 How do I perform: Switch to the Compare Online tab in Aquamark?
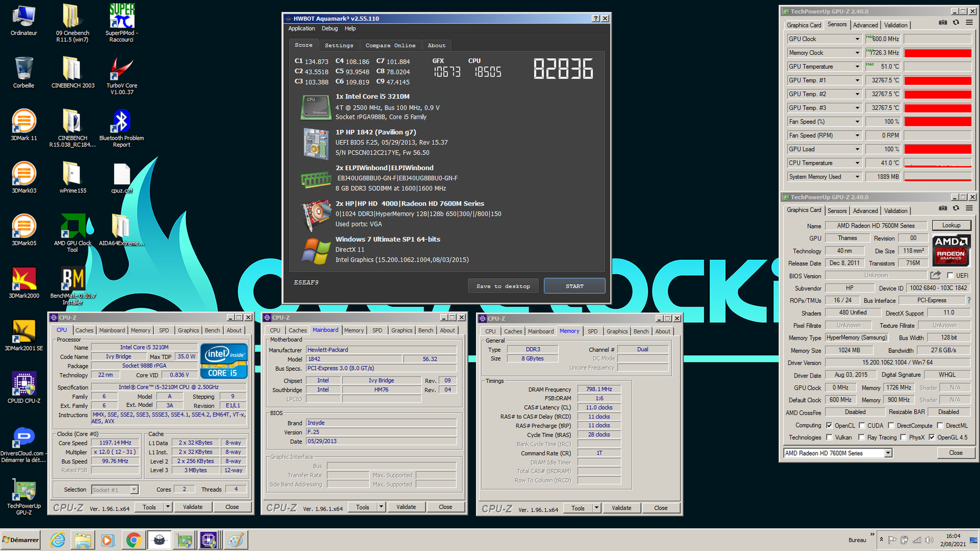click(390, 45)
